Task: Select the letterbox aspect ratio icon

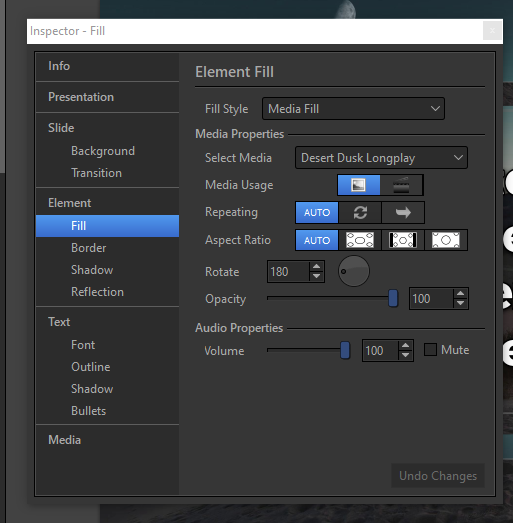Action: [403, 240]
